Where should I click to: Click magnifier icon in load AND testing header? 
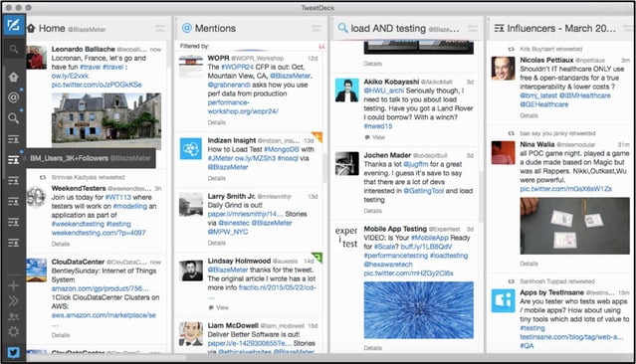tap(342, 28)
